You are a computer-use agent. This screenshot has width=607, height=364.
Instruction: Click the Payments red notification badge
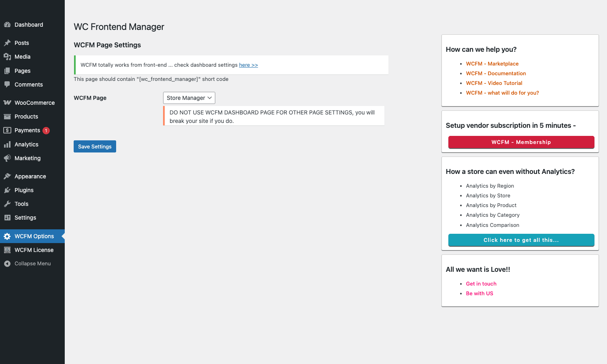[x=46, y=131]
